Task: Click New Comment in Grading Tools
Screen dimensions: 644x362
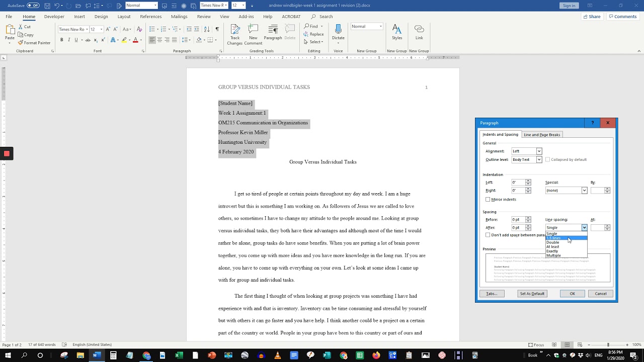Action: coord(253,34)
